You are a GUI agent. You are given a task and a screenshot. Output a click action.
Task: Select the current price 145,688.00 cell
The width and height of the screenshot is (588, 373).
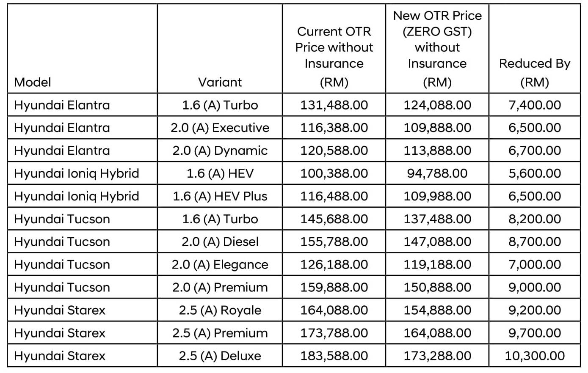pyautogui.click(x=334, y=219)
